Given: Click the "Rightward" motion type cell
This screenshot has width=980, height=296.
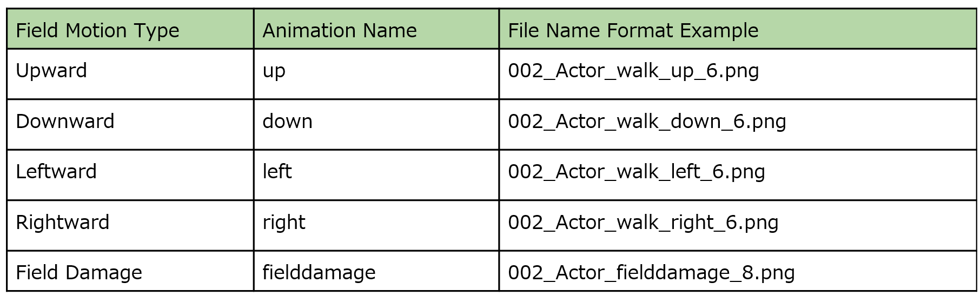Looking at the screenshot, I should pyautogui.click(x=63, y=222).
